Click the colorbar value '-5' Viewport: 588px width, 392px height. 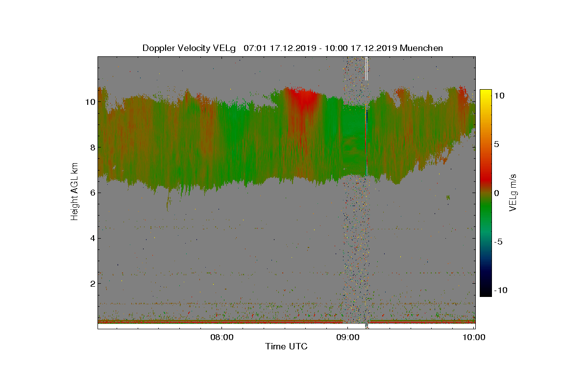(x=499, y=242)
